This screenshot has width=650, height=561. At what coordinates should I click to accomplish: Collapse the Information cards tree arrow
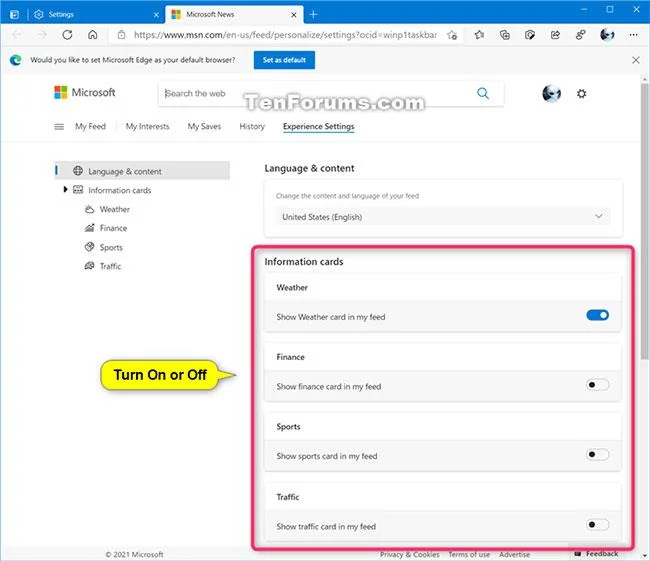[65, 189]
